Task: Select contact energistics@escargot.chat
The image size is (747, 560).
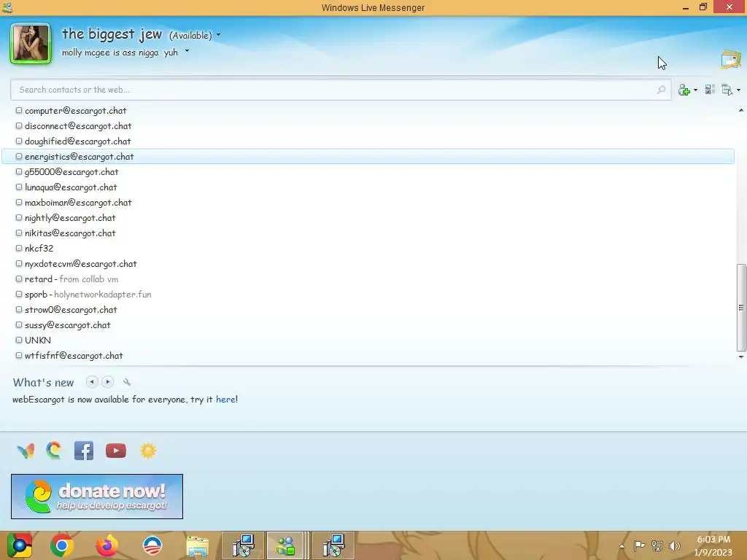Action: (368, 156)
